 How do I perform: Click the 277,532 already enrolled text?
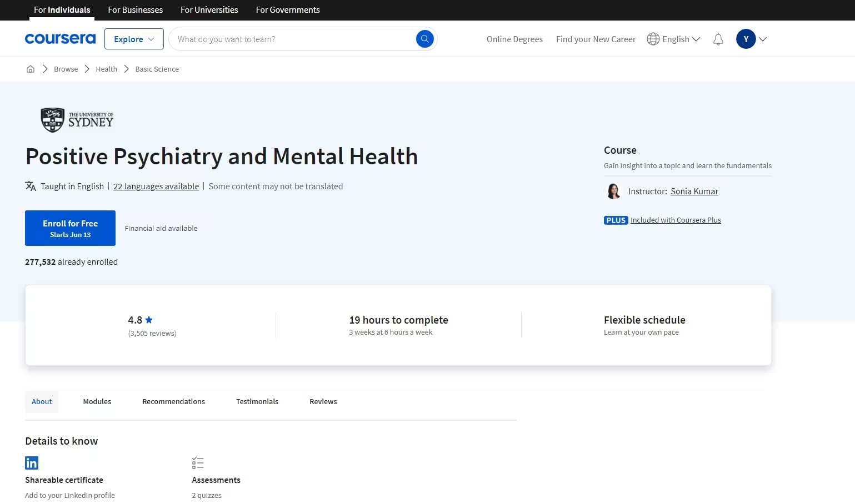[x=71, y=261]
